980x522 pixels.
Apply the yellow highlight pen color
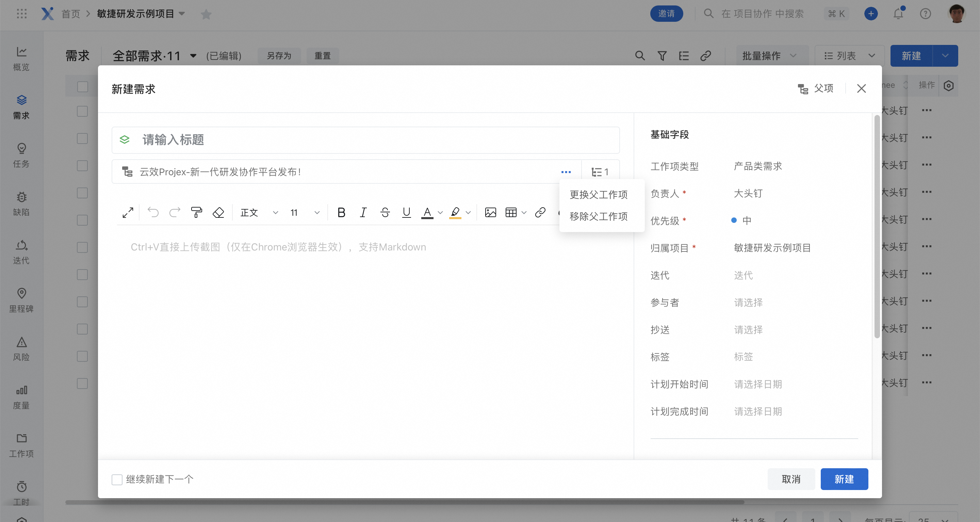455,212
